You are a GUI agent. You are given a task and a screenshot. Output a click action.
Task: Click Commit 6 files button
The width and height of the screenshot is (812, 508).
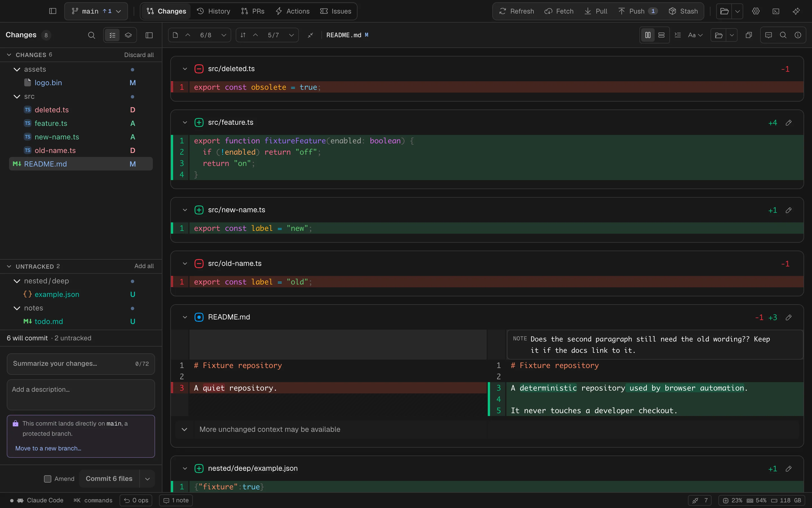109,479
